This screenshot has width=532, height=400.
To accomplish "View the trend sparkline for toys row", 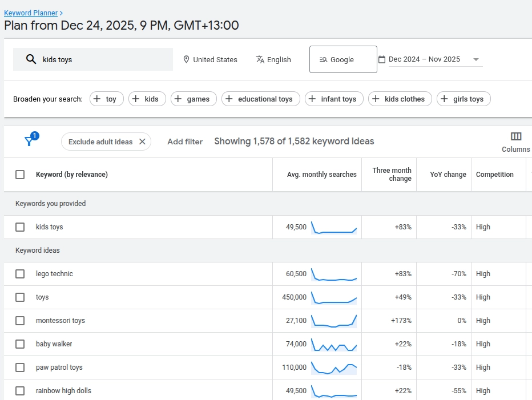I will point(334,297).
